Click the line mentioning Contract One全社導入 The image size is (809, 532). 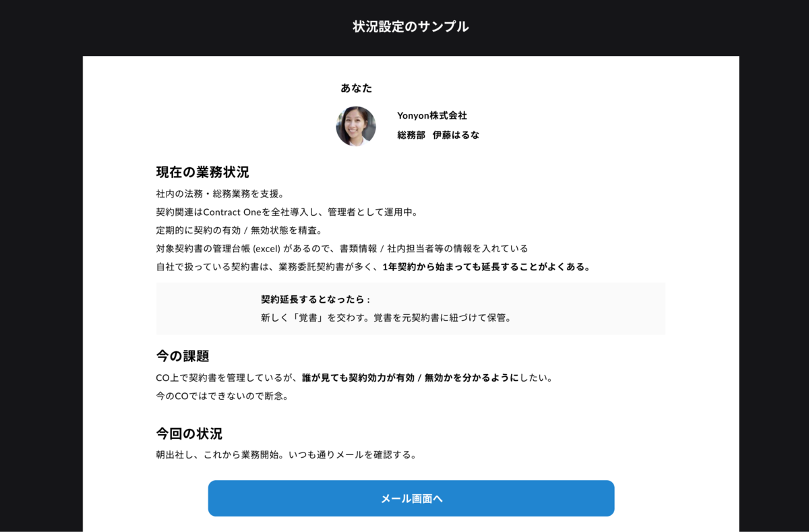tap(287, 212)
